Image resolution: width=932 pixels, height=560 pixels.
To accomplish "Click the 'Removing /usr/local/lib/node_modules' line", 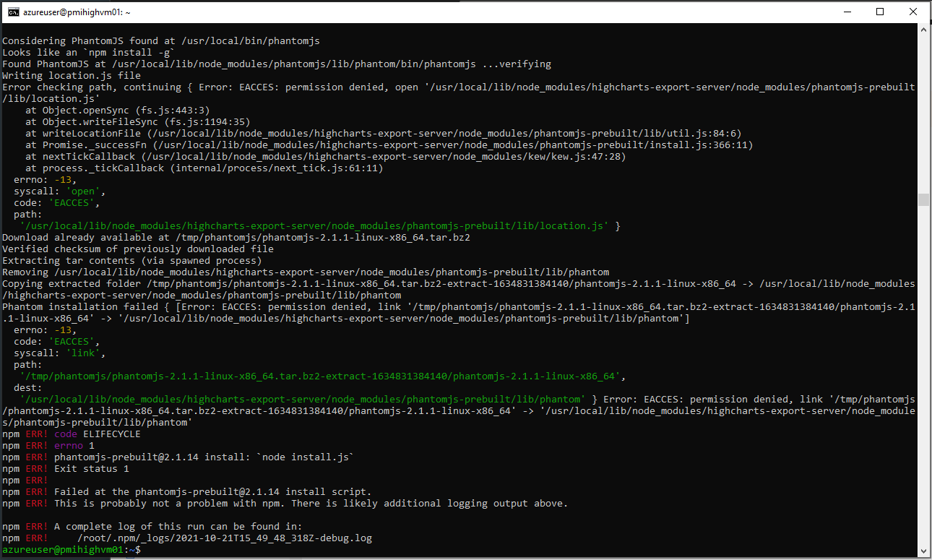I will click(306, 272).
